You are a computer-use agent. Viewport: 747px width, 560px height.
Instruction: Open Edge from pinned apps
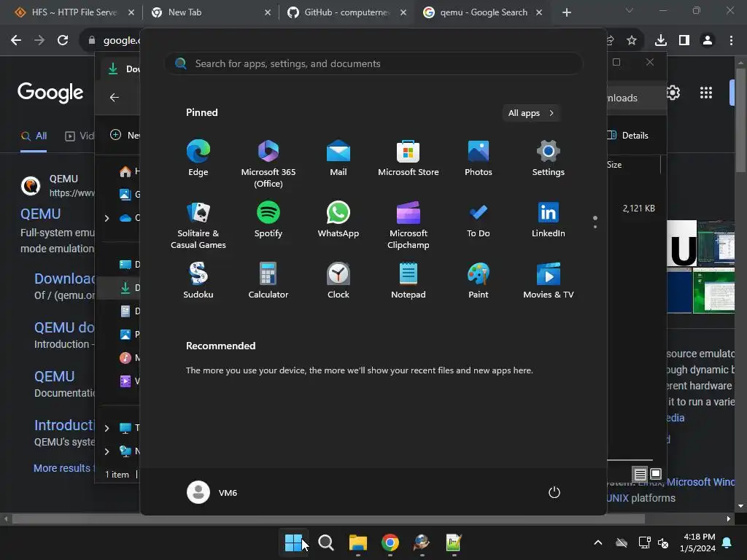pos(198,158)
